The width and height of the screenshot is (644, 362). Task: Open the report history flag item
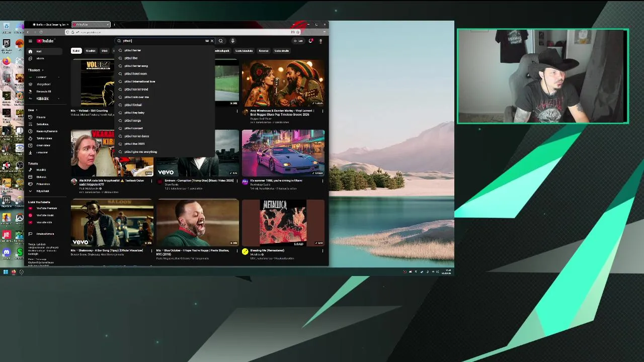coord(43,234)
